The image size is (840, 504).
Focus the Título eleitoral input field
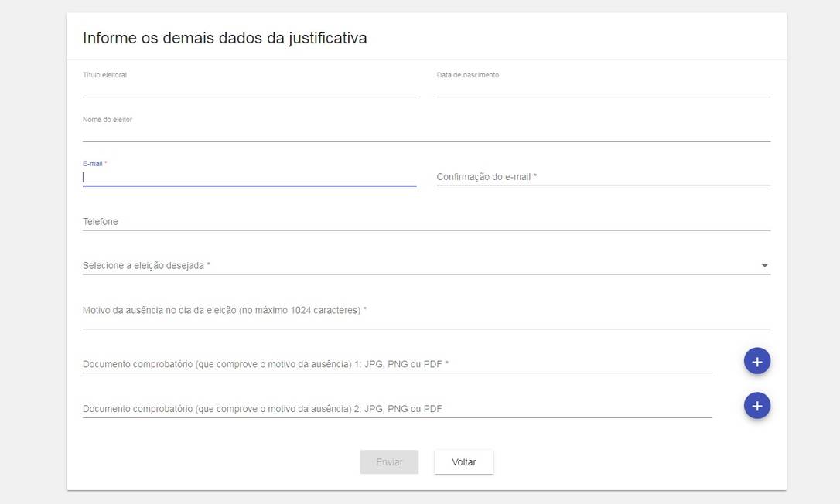point(249,88)
